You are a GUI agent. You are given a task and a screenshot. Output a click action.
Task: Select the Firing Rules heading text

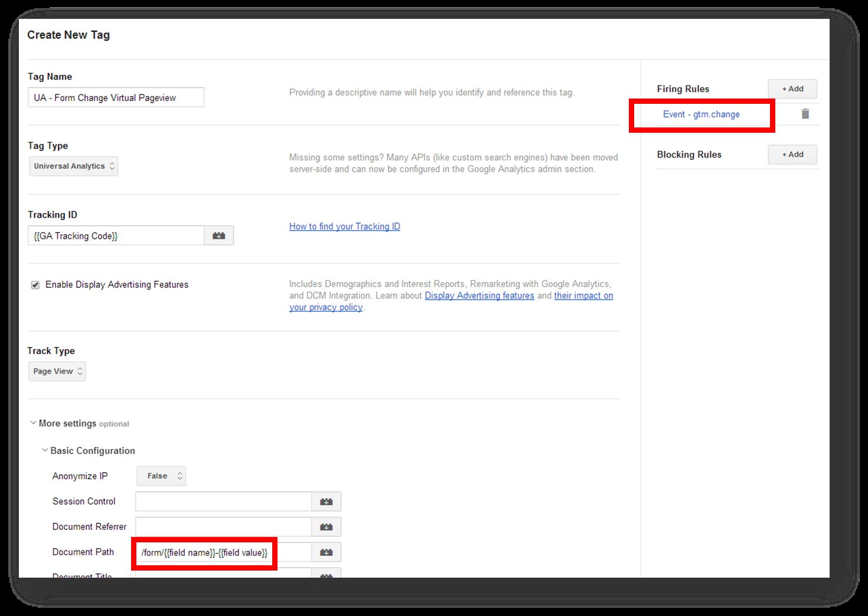coord(683,89)
